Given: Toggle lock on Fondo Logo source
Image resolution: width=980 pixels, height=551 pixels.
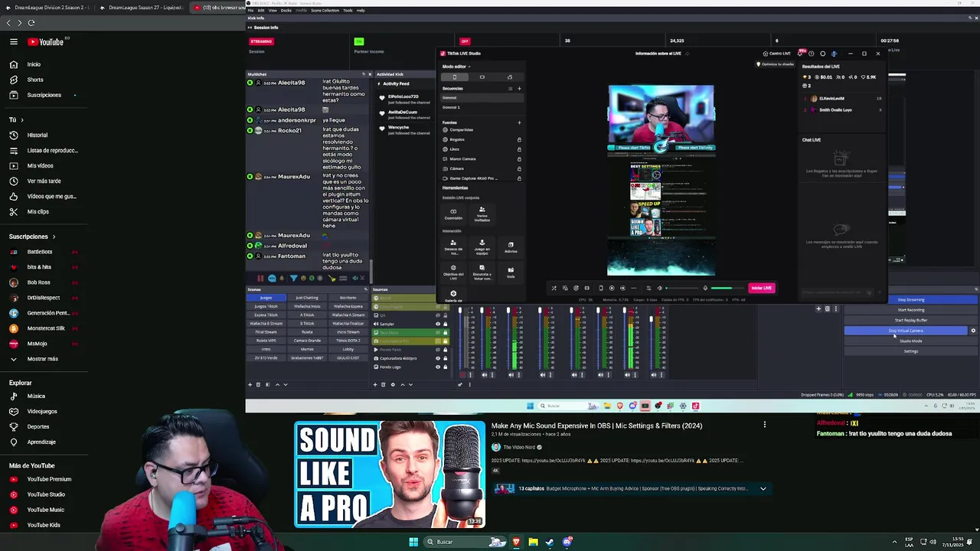Looking at the screenshot, I should [x=445, y=367].
